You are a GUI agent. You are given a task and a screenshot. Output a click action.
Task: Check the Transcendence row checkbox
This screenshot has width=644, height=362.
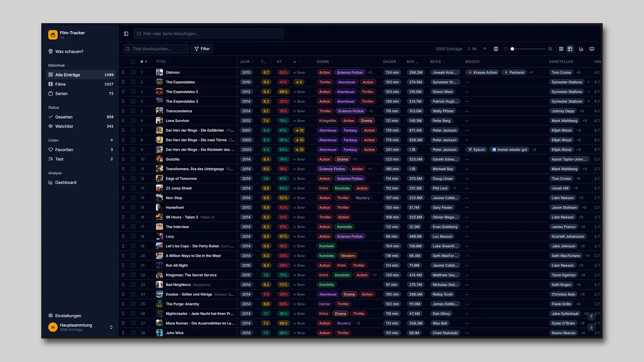coord(133,111)
